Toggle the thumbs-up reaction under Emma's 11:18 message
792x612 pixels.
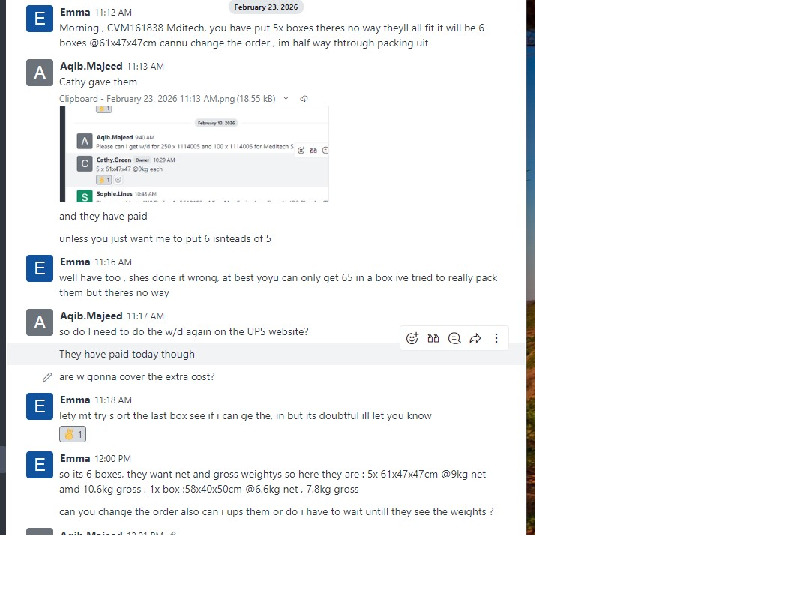click(x=73, y=434)
